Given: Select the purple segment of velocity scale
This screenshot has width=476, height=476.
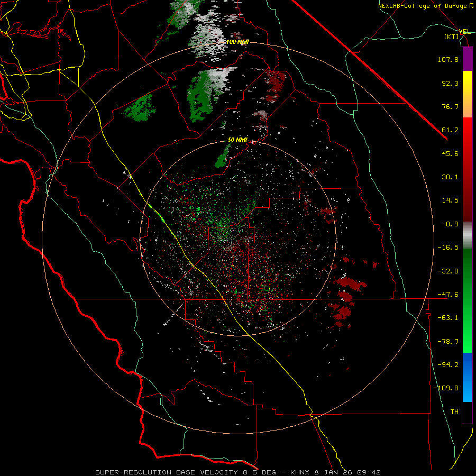Looking at the screenshot, I should point(467,59).
